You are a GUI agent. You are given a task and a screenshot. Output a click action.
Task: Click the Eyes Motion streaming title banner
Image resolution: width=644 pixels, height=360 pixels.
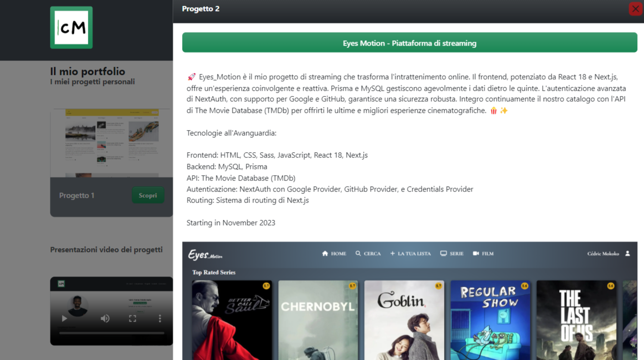click(409, 43)
